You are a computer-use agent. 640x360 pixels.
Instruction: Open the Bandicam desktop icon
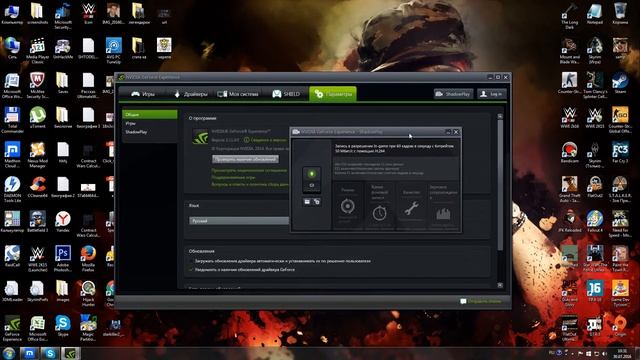pos(569,152)
